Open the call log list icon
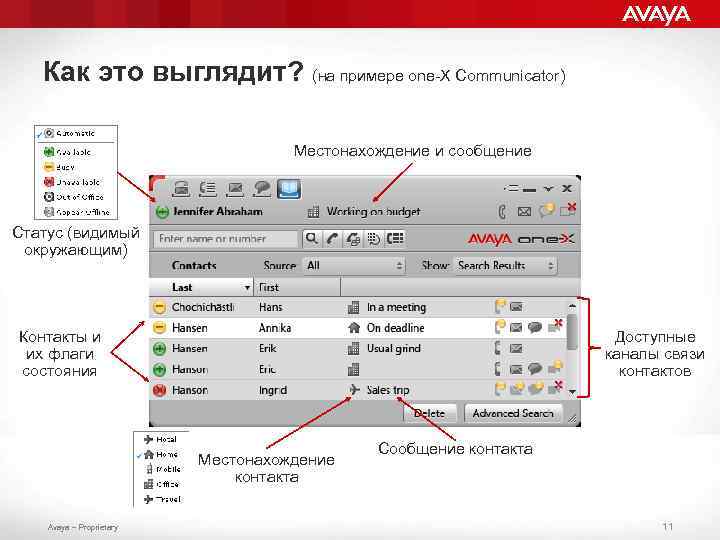 pos(208,189)
